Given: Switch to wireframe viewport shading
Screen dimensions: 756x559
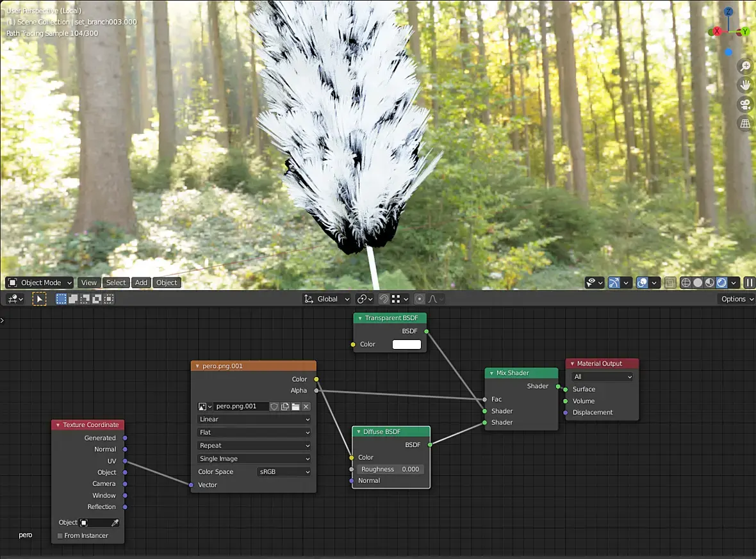Looking at the screenshot, I should 686,283.
